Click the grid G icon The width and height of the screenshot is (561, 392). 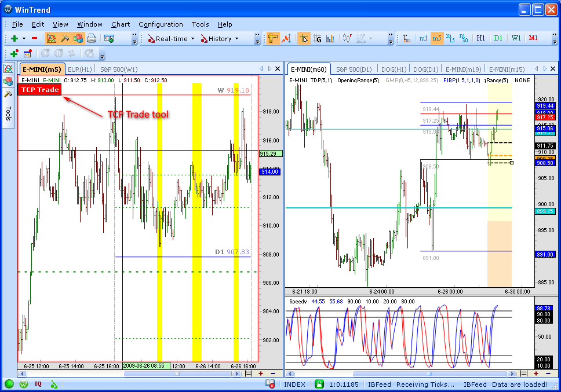coord(317,39)
